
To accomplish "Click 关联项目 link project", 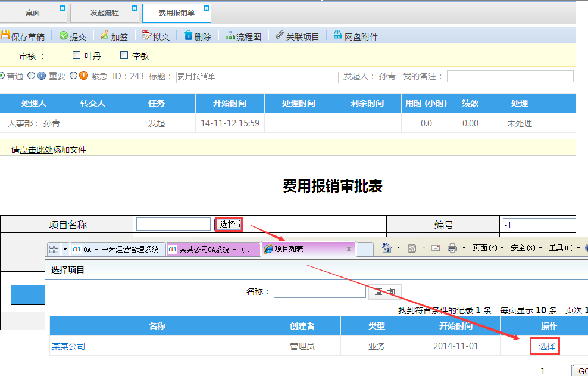I will point(296,36).
